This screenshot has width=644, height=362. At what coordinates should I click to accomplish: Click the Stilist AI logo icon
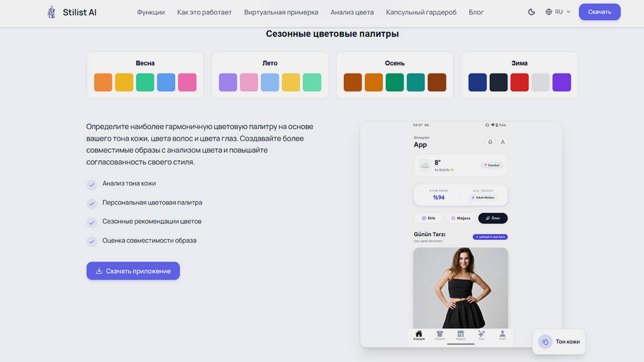(x=51, y=12)
